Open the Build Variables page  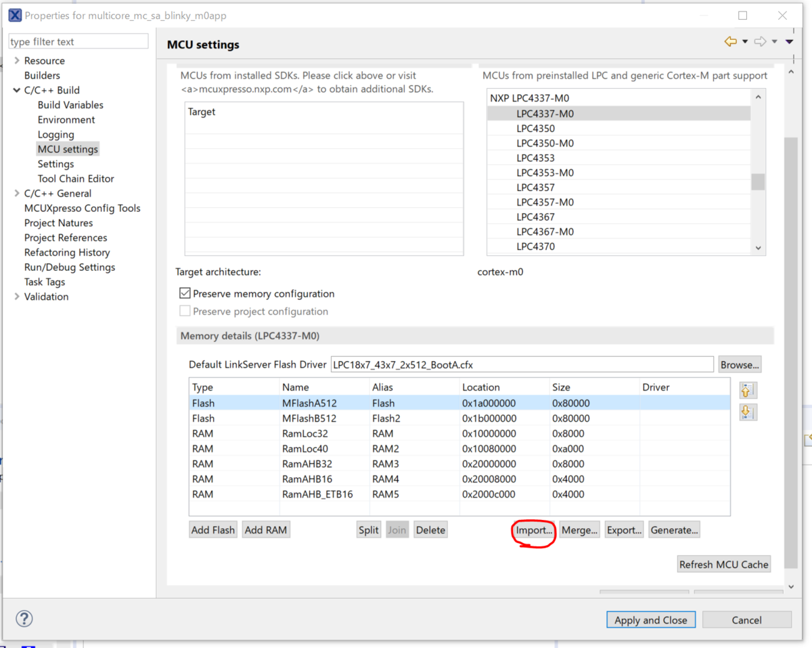pyautogui.click(x=70, y=105)
